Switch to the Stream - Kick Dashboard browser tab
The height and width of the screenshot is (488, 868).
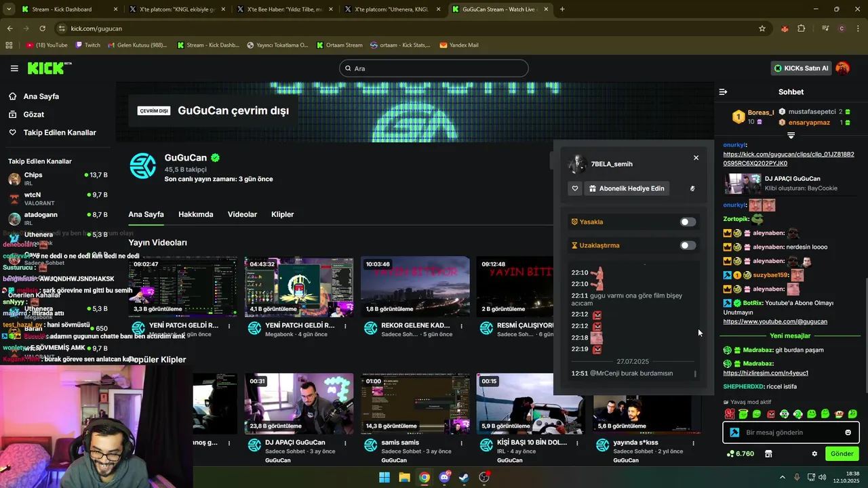click(x=69, y=9)
